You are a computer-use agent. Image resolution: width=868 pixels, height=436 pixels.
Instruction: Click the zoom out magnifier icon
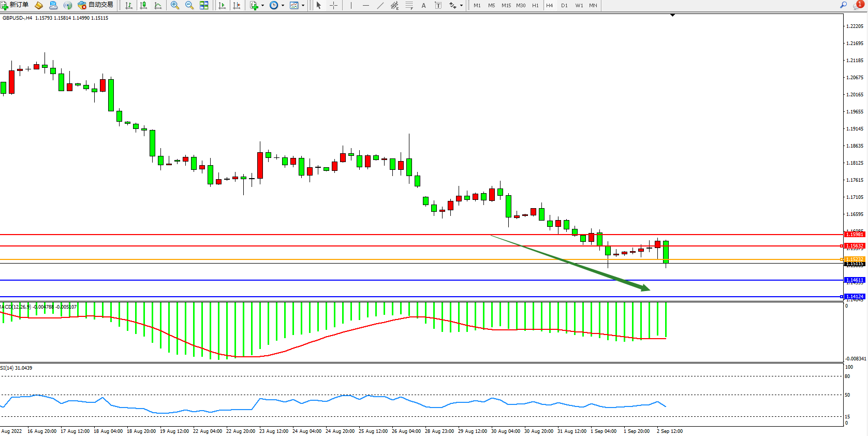[189, 5]
